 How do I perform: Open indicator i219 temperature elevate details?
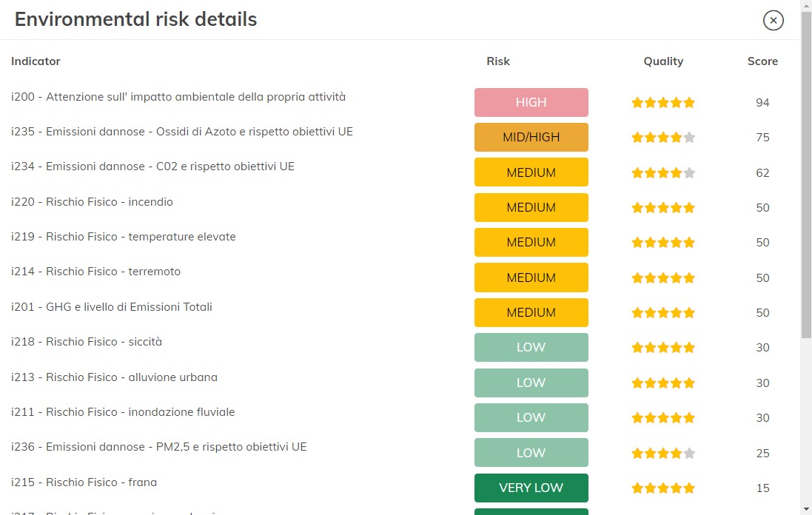point(123,237)
